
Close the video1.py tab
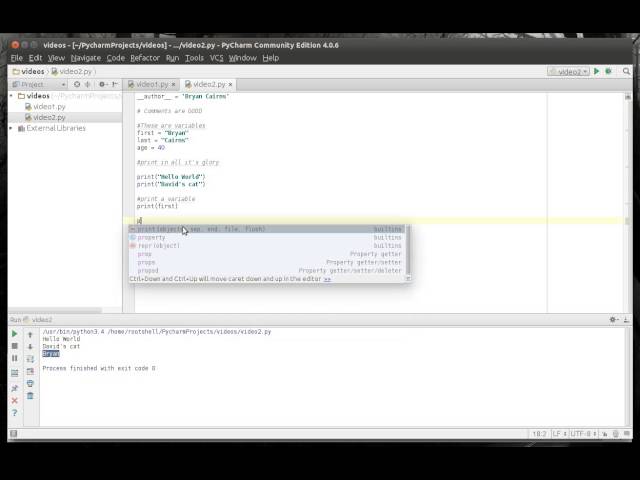pos(173,84)
